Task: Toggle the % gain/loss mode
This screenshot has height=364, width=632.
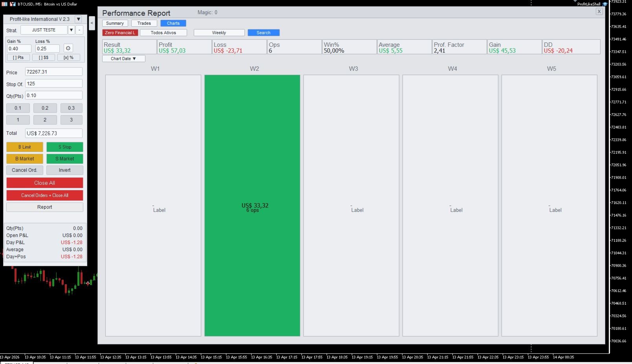Action: [69, 57]
